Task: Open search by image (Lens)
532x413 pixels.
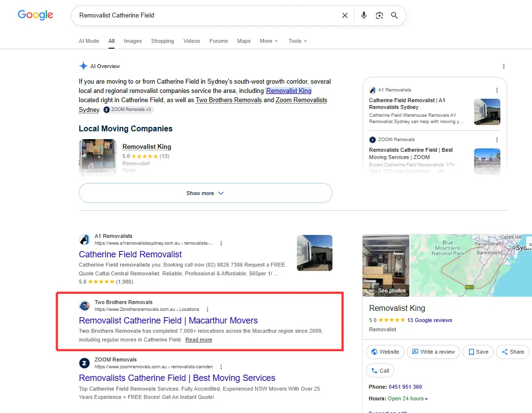Action: (379, 15)
